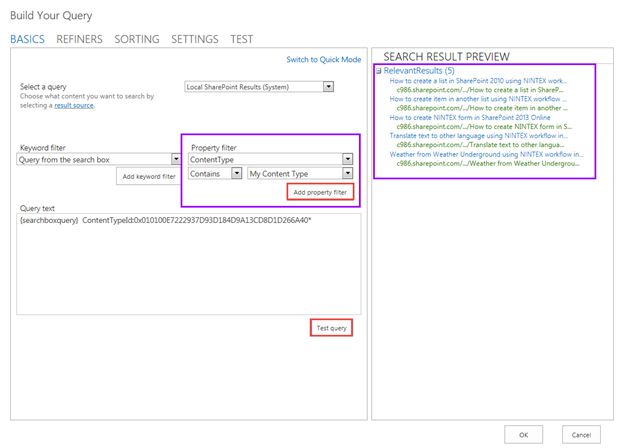
Task: Open My Content Type value dropdown
Action: click(300, 173)
